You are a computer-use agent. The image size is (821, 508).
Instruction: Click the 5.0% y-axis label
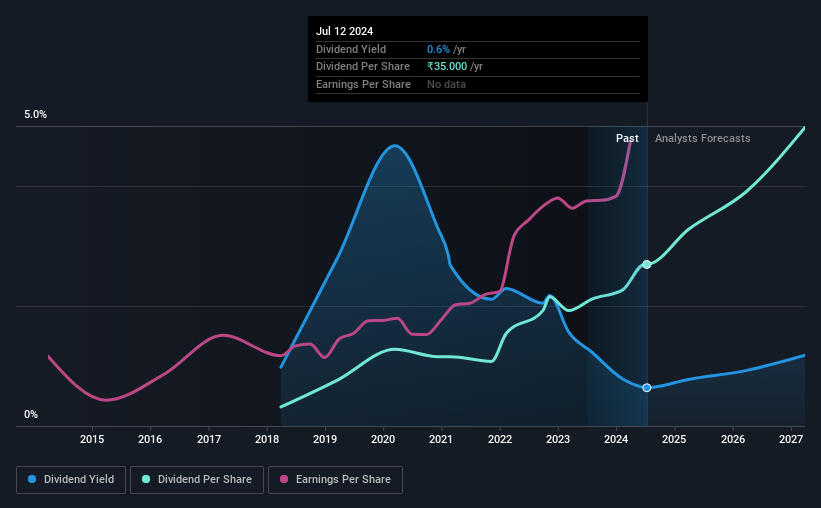point(35,114)
